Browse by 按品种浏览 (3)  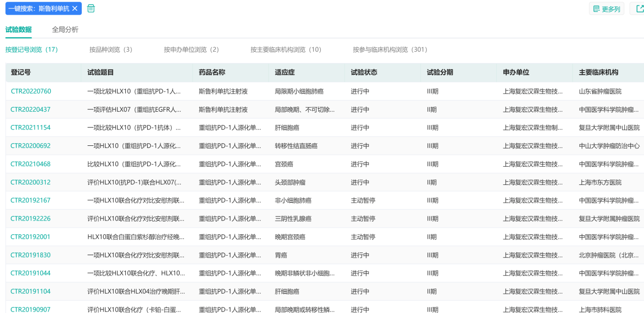coord(111,50)
